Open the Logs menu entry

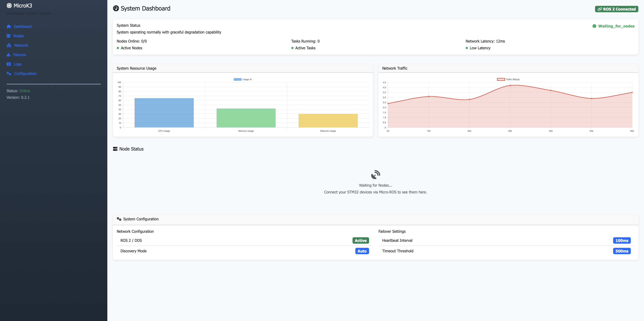tap(18, 64)
